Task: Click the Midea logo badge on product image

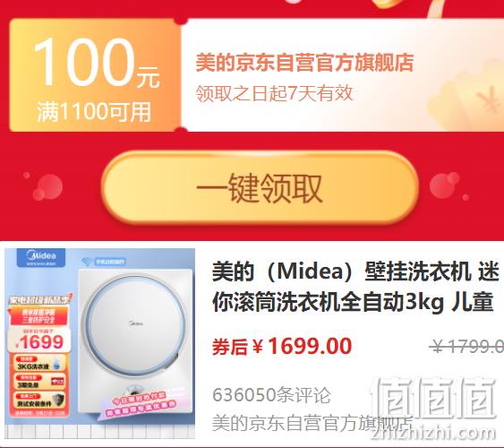Action: click(x=41, y=257)
